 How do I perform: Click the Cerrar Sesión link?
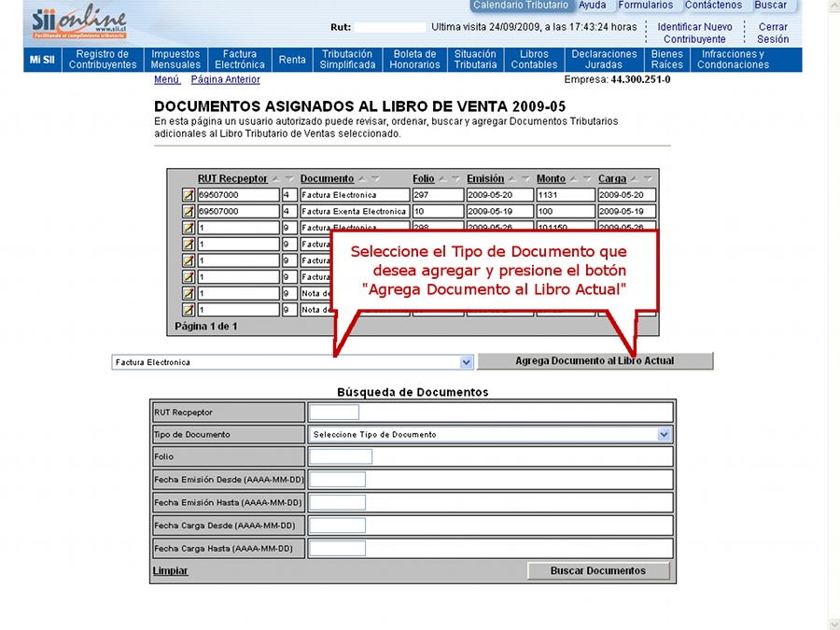coord(773,33)
